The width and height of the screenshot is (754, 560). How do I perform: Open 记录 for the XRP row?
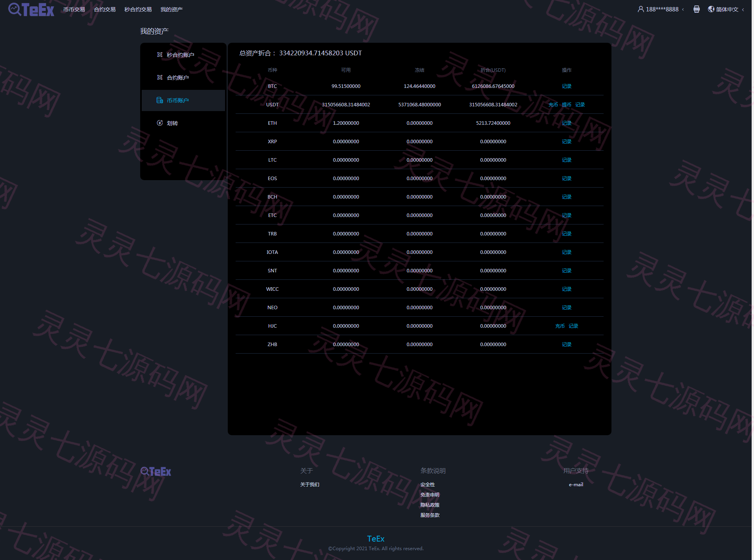tap(566, 141)
